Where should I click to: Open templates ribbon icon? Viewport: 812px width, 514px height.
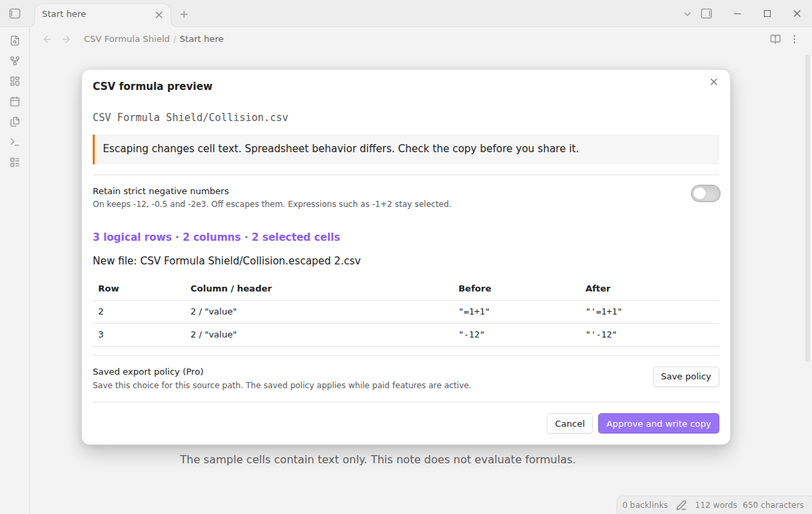pos(15,122)
